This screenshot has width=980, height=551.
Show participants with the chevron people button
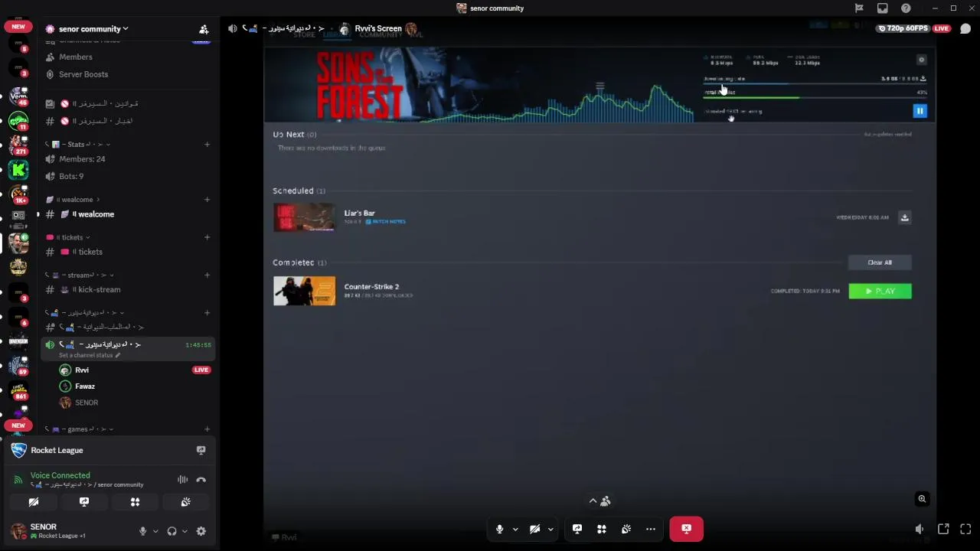click(x=599, y=501)
